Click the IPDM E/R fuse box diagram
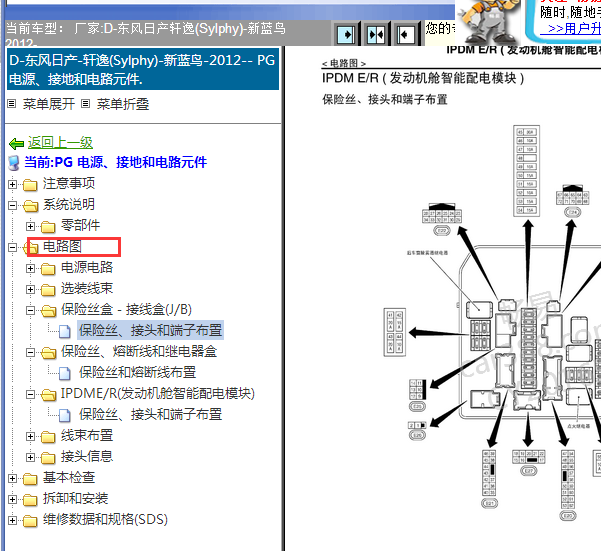The height and width of the screenshot is (551, 601). (492, 322)
